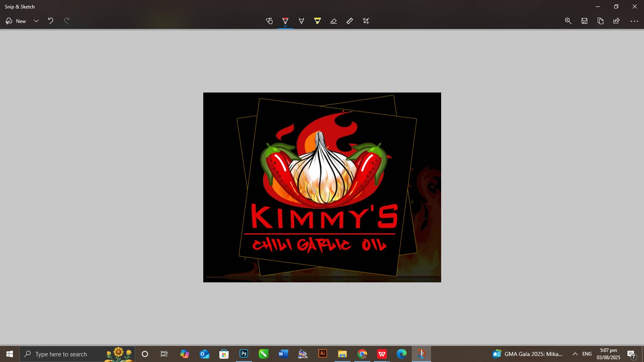Restore down the Snip & Sketch window
Viewport: 644px width, 362px height.
tap(616, 6)
